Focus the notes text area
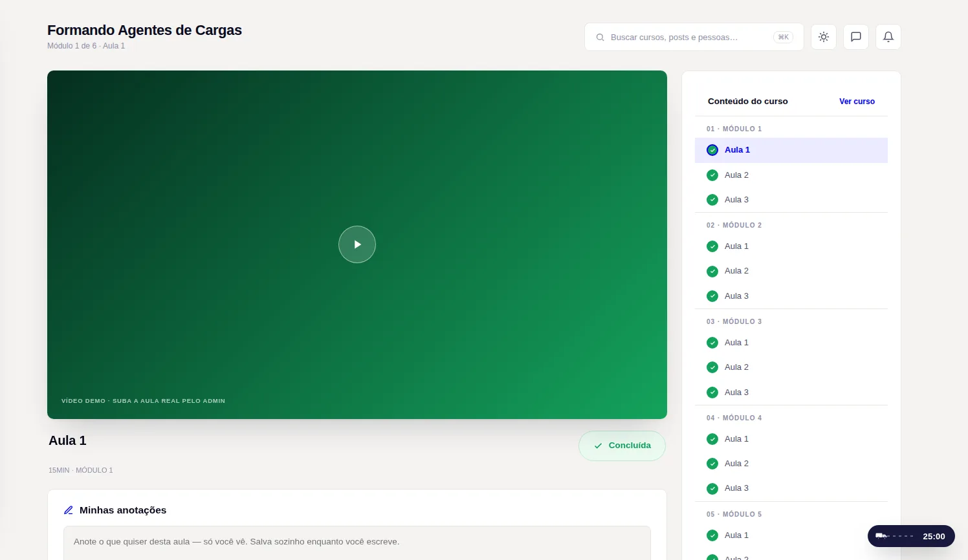Image resolution: width=968 pixels, height=560 pixels. click(x=357, y=543)
